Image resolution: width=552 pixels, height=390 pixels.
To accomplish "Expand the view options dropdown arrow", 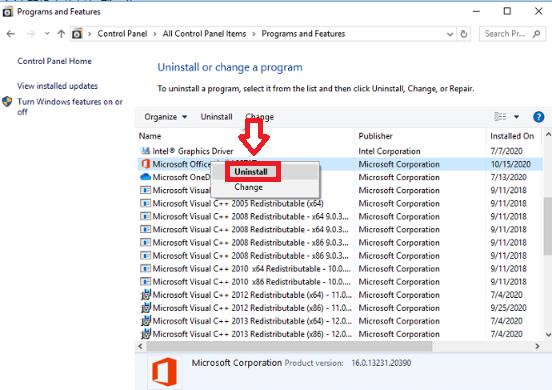I will pos(516,117).
